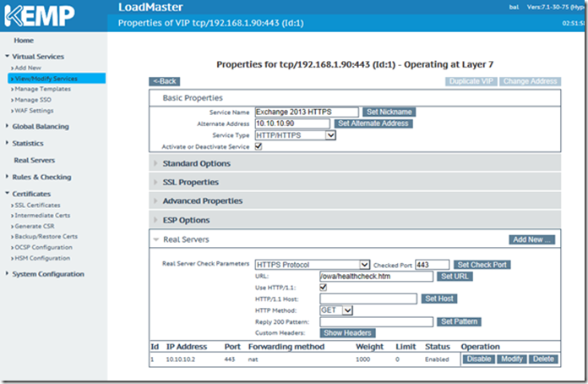The width and height of the screenshot is (588, 384).
Task: Collapse the Virtual Services tree section
Action: tap(37, 57)
